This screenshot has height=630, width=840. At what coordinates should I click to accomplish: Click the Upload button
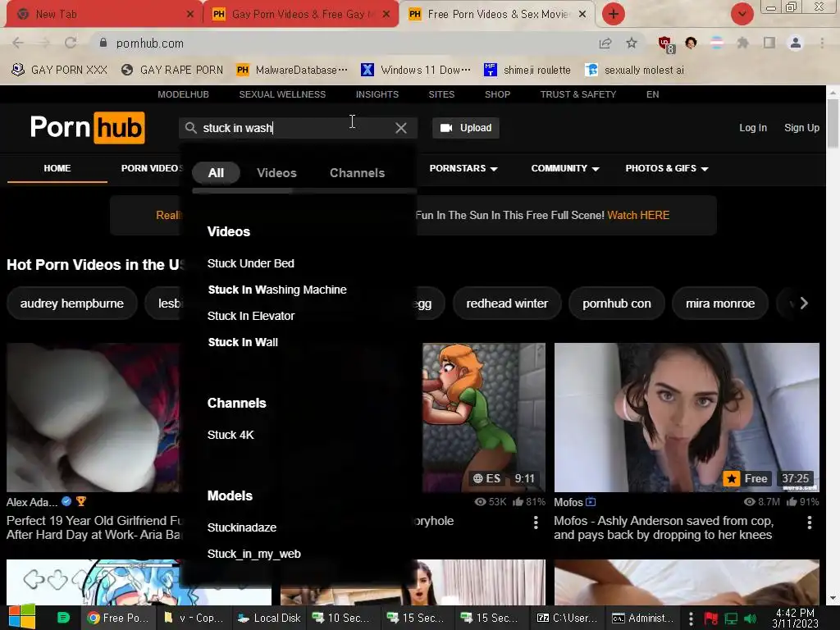click(466, 128)
